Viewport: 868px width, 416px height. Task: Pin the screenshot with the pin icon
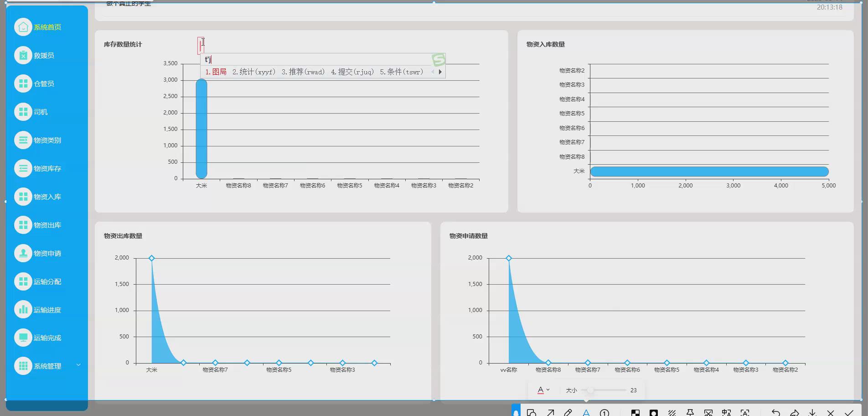pyautogui.click(x=690, y=412)
